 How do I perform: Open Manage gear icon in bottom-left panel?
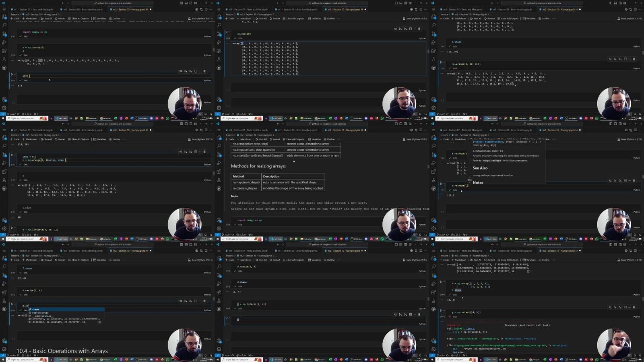pos(4,349)
